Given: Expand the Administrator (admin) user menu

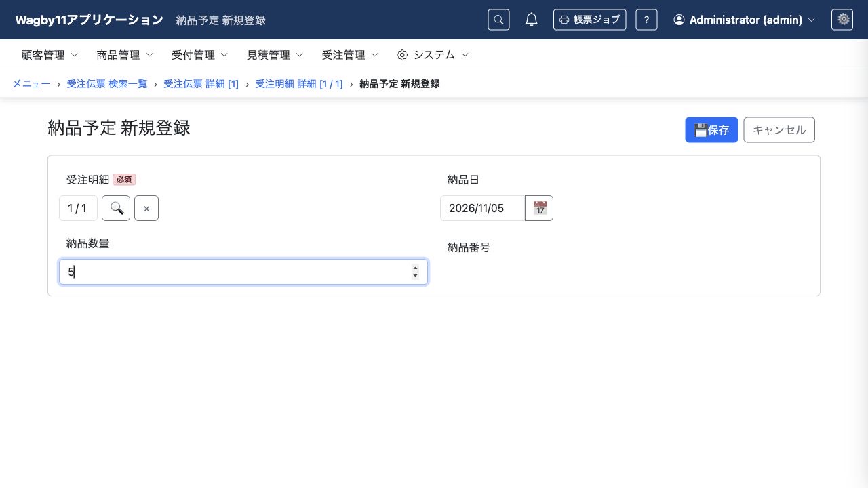Looking at the screenshot, I should pos(744,20).
